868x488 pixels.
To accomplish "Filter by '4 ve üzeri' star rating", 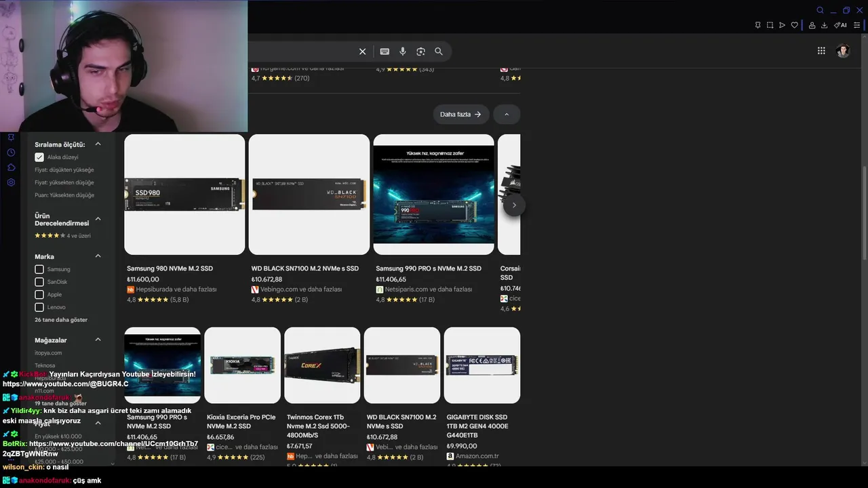I will click(x=62, y=236).
